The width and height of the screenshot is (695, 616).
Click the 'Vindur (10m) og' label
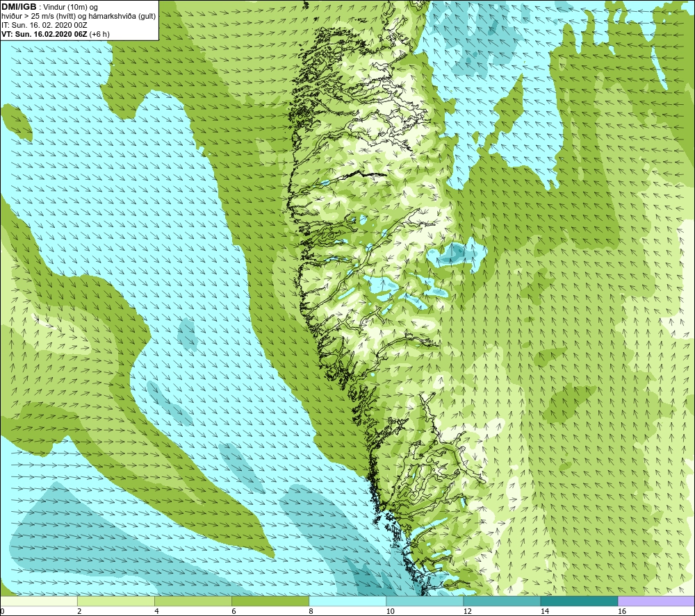click(70, 8)
